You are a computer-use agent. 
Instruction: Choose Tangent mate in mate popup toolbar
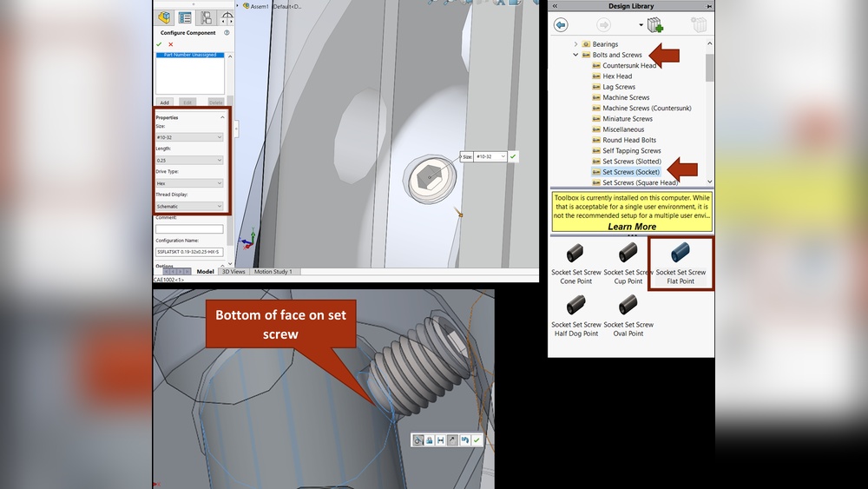(418, 440)
